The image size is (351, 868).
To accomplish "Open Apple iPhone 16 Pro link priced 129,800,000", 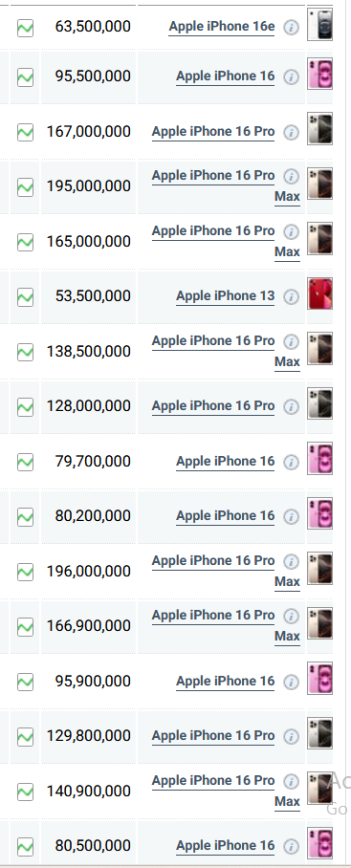I will (x=213, y=736).
